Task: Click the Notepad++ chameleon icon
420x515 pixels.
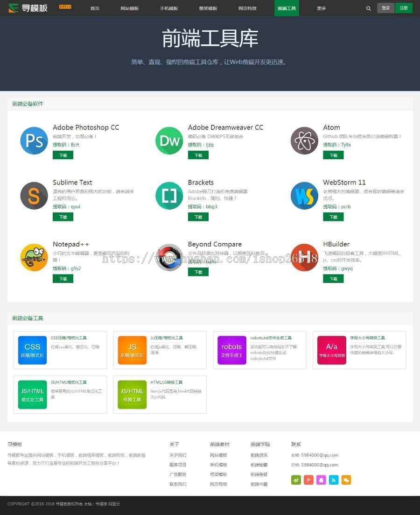Action: click(x=34, y=258)
